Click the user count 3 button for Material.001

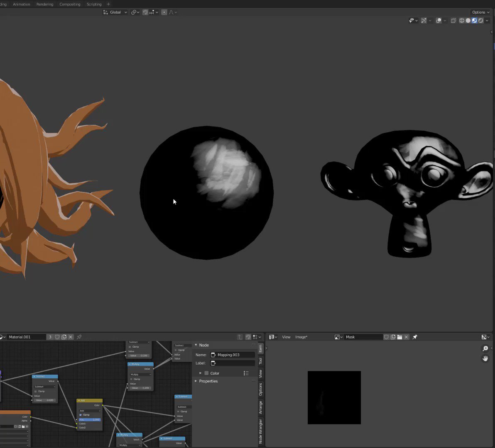click(50, 337)
